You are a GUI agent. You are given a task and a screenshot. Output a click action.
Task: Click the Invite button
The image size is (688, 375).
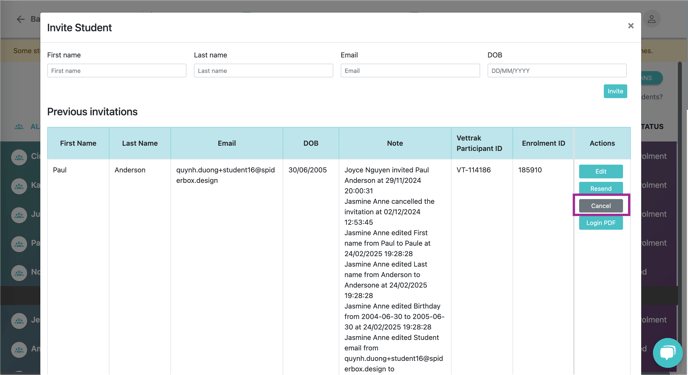[x=615, y=91]
